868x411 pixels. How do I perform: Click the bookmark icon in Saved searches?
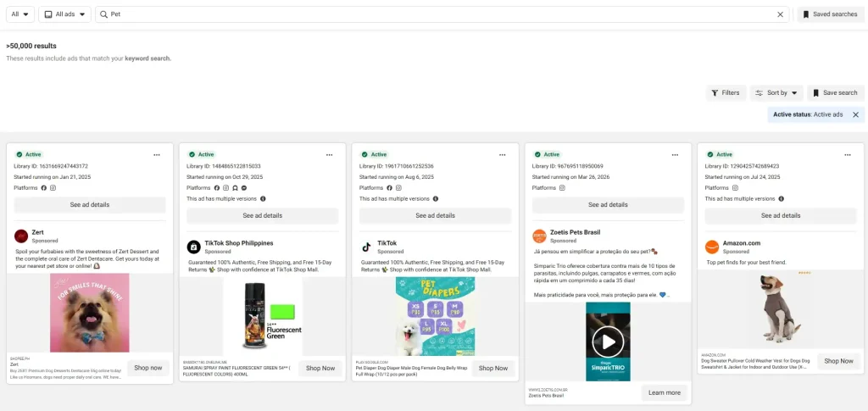point(806,14)
